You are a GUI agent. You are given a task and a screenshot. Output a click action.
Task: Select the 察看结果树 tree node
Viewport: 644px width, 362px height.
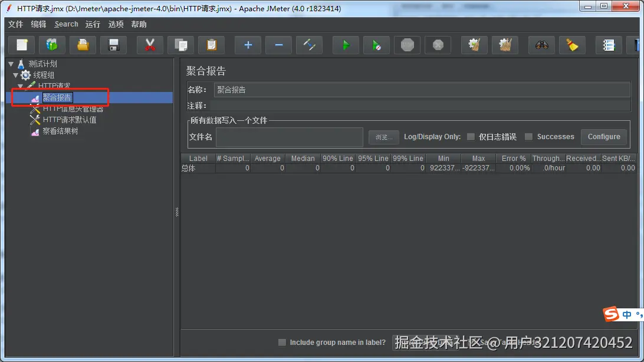click(x=60, y=131)
